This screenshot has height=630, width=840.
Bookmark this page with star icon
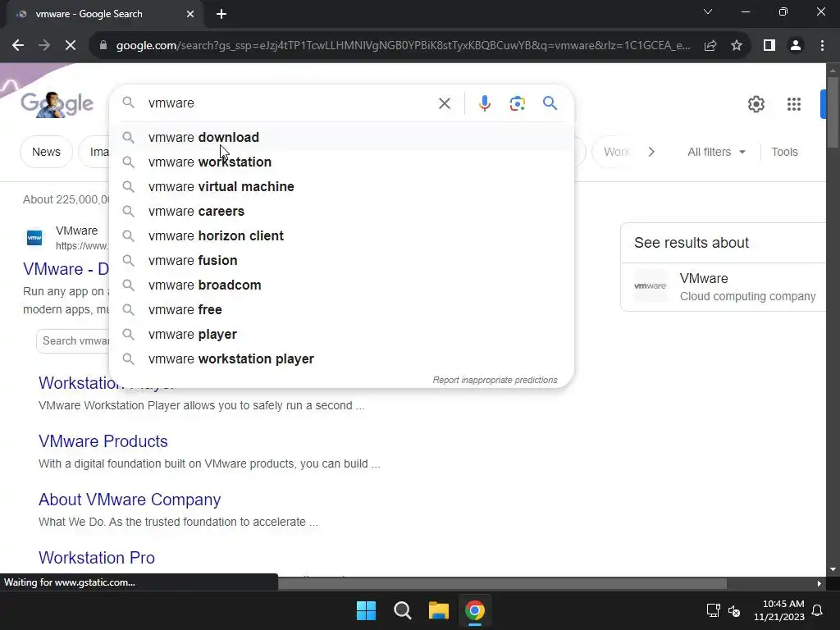click(x=737, y=46)
